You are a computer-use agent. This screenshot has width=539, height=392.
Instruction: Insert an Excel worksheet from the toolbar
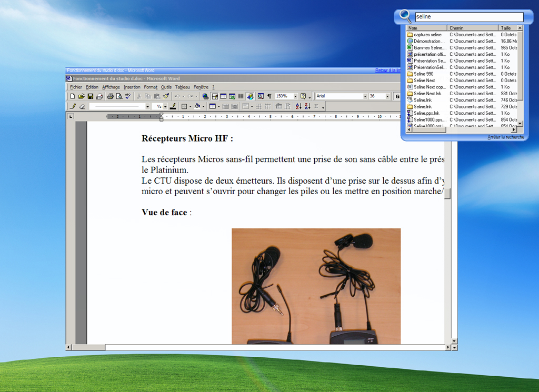(x=232, y=96)
